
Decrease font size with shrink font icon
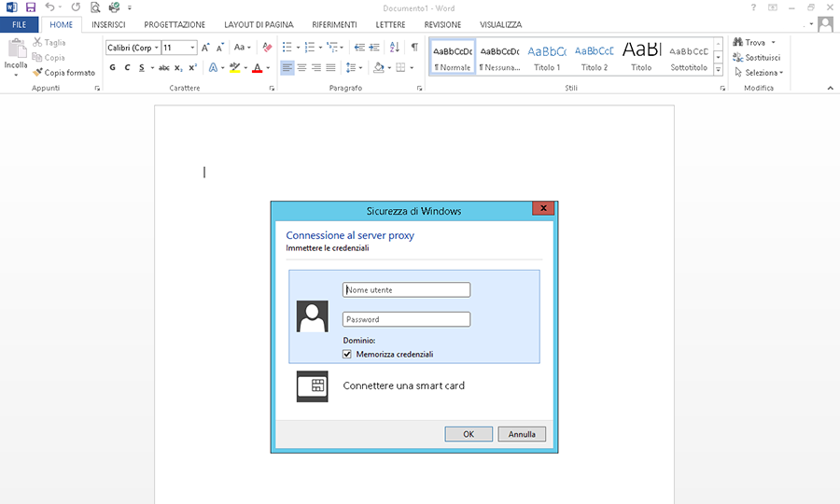pyautogui.click(x=220, y=48)
